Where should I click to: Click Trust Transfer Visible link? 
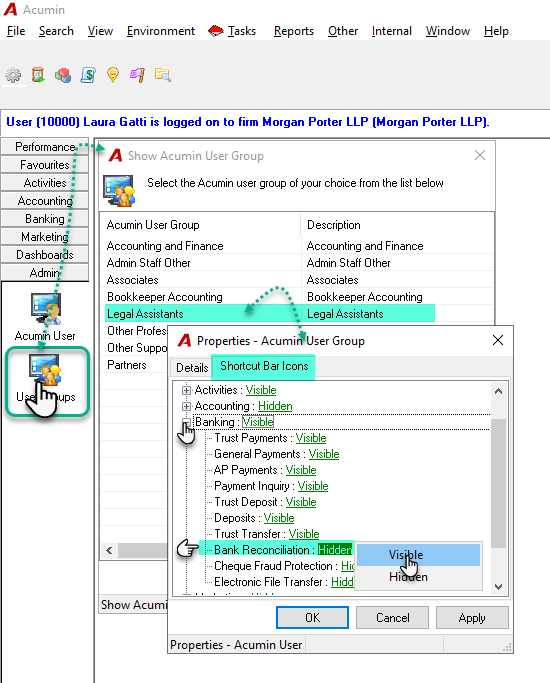(x=304, y=534)
